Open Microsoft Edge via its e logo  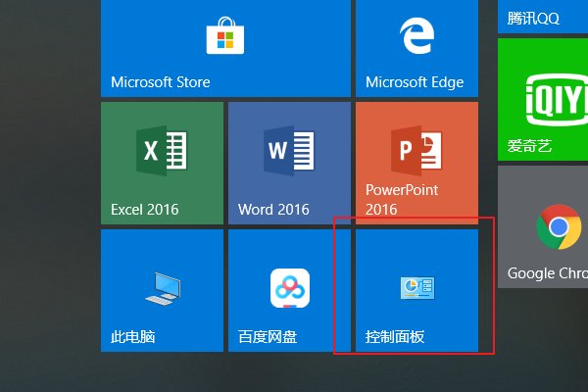coord(416,37)
